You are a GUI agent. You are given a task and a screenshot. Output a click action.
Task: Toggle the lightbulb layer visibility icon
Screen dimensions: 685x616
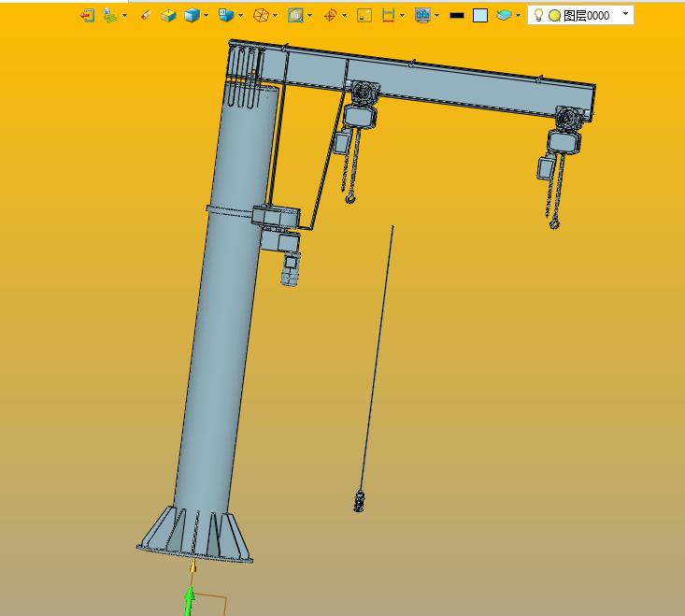[x=538, y=15]
